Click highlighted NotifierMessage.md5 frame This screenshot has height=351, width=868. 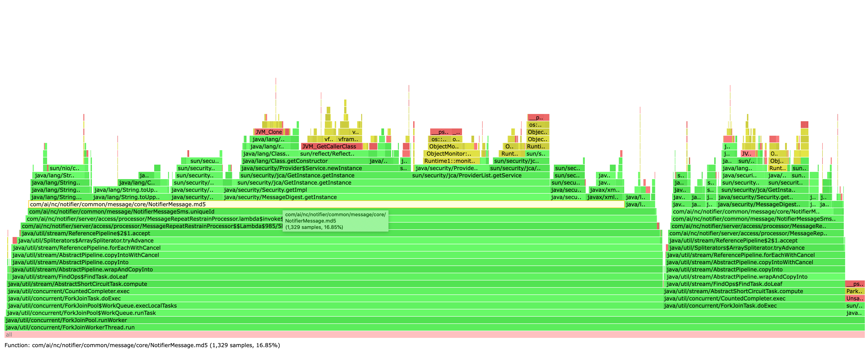(x=326, y=204)
